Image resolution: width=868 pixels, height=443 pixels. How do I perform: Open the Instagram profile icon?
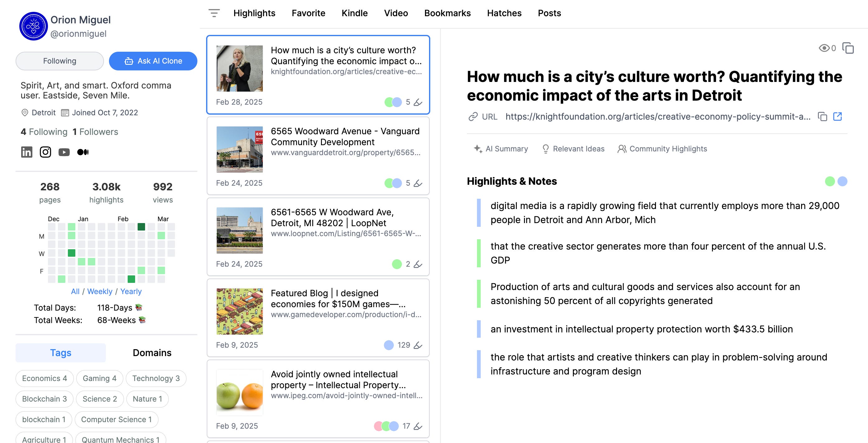pos(45,152)
